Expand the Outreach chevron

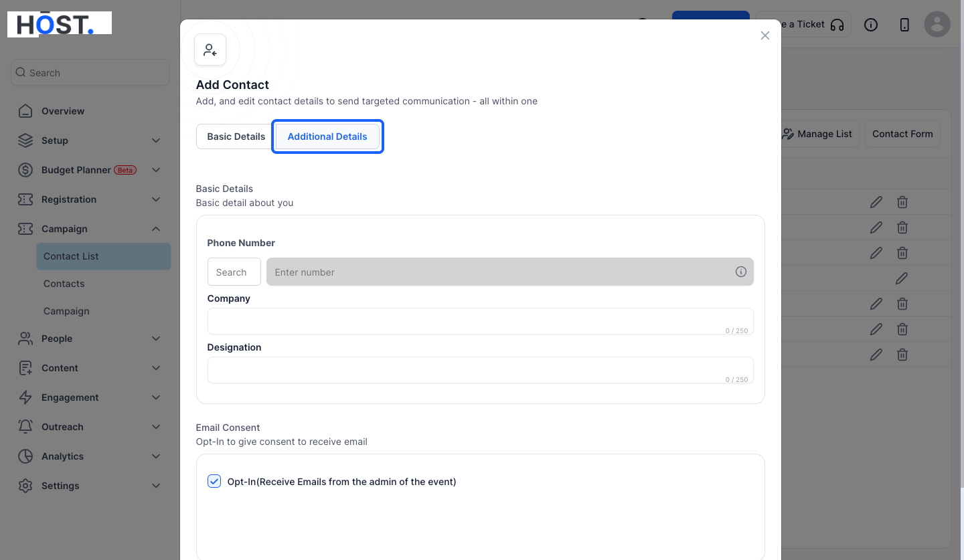(x=156, y=427)
